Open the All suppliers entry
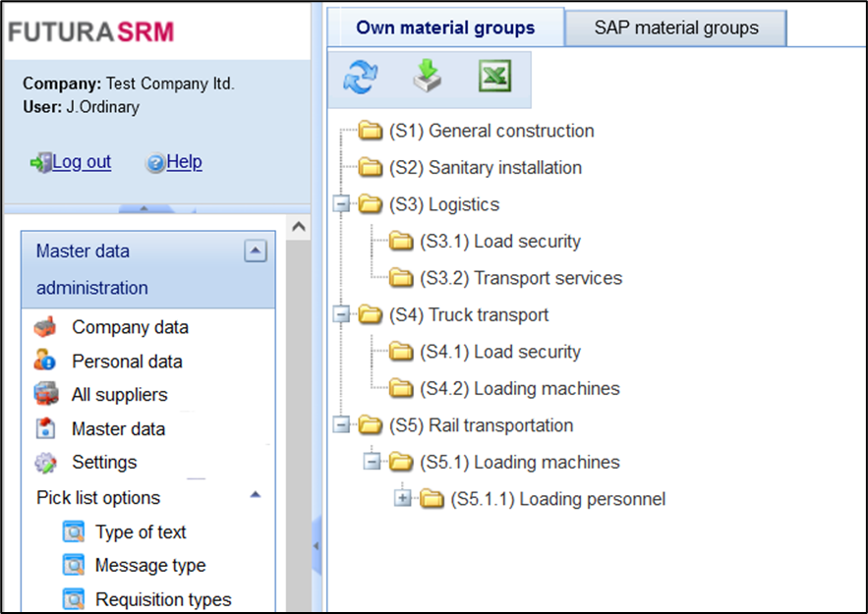868x614 pixels. click(119, 395)
